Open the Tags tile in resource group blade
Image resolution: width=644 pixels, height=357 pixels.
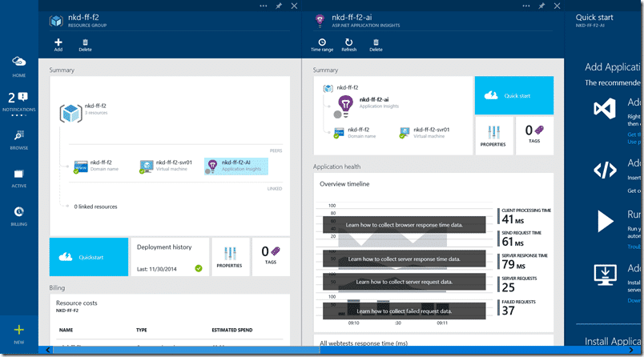(271, 257)
